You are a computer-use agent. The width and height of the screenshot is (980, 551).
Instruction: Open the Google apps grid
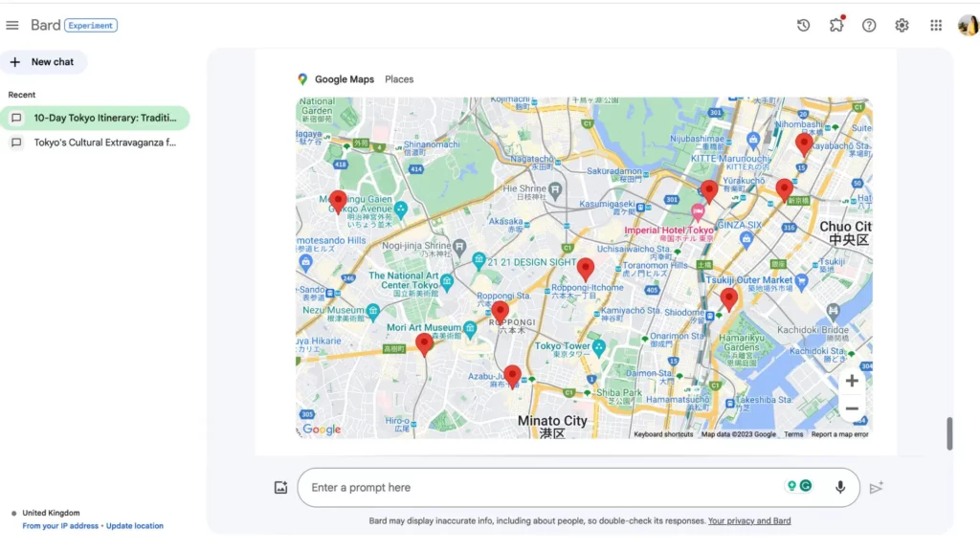pyautogui.click(x=936, y=26)
